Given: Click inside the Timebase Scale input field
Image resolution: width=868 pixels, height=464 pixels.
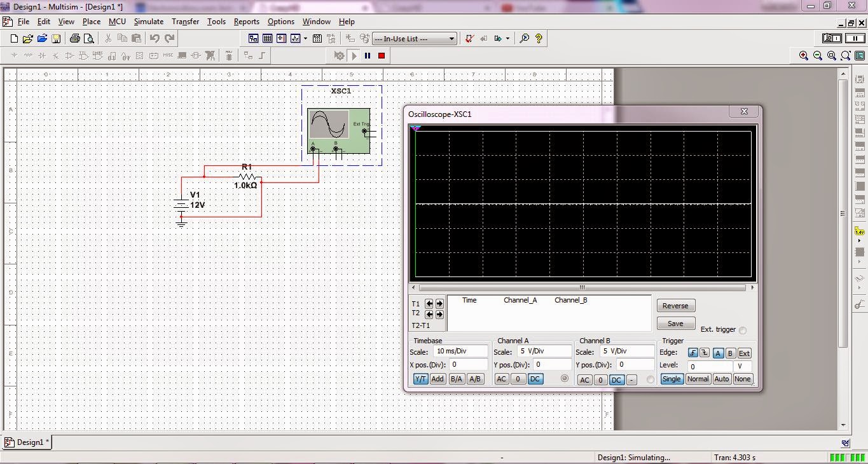Looking at the screenshot, I should click(x=460, y=351).
